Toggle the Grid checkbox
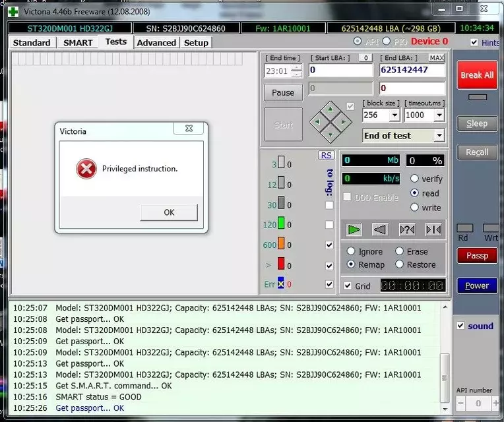The height and width of the screenshot is (422, 504). [348, 286]
